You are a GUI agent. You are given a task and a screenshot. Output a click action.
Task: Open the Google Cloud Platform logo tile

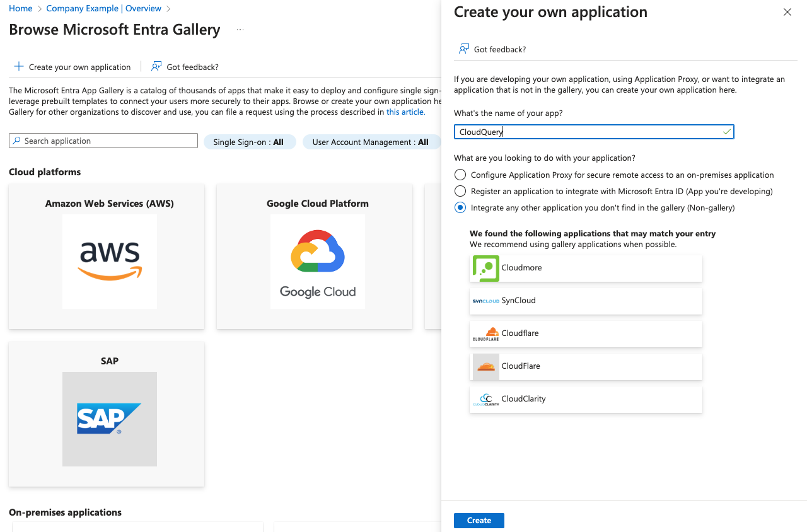(x=317, y=261)
